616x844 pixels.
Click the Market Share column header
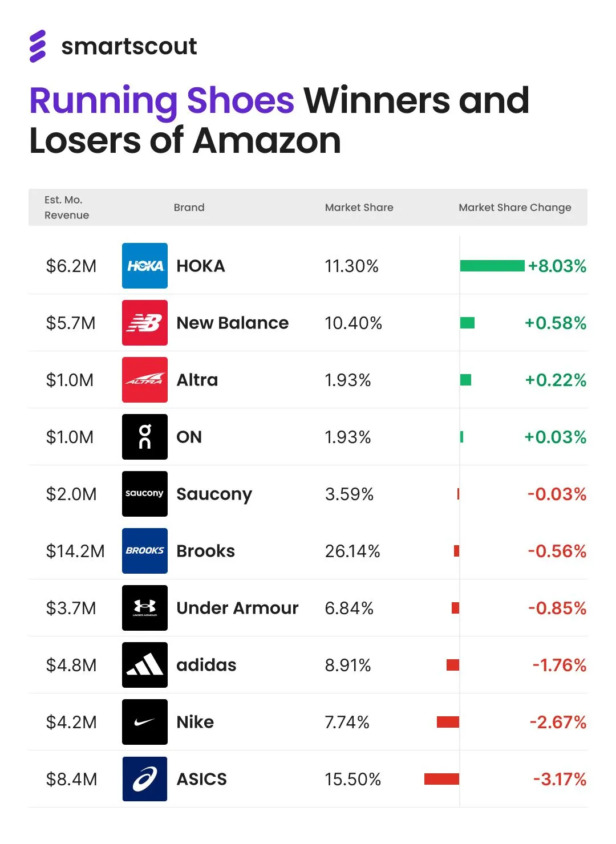[359, 208]
